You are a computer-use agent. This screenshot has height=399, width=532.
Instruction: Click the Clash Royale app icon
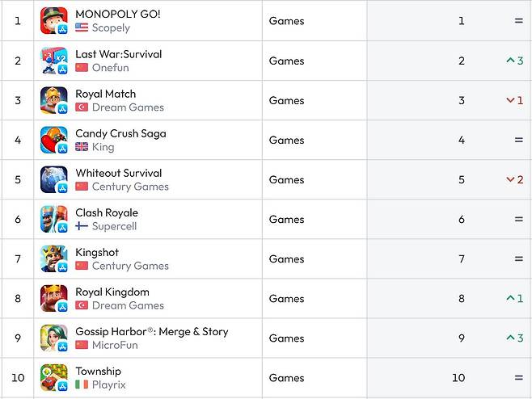[x=54, y=219]
